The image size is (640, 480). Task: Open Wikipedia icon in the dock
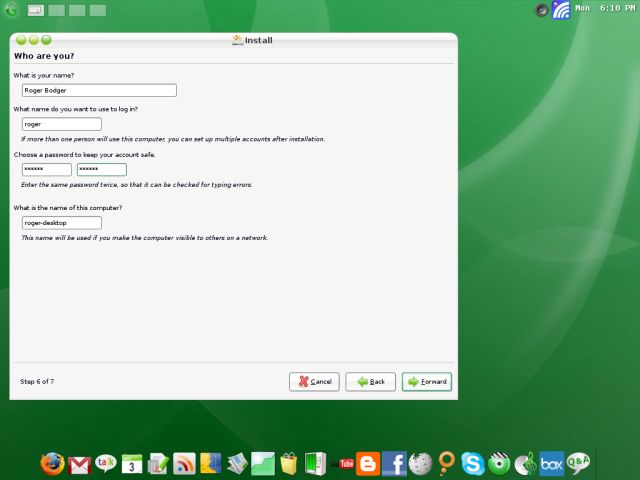click(x=420, y=464)
